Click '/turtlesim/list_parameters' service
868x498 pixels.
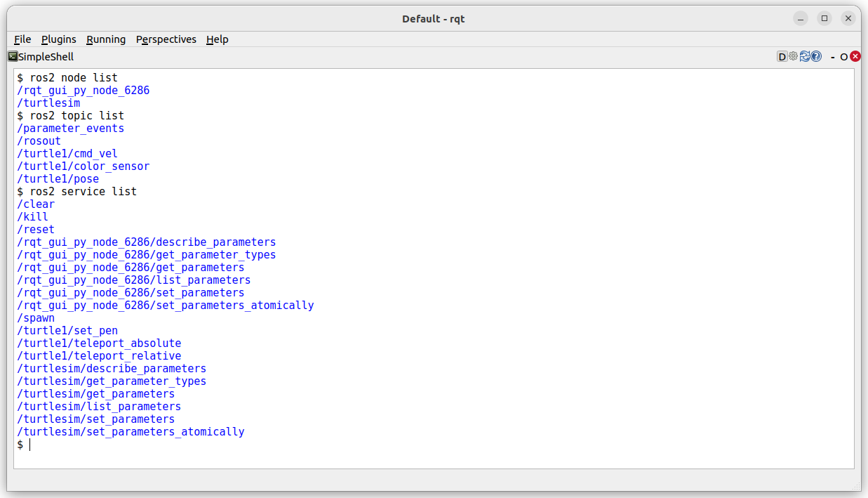[99, 406]
